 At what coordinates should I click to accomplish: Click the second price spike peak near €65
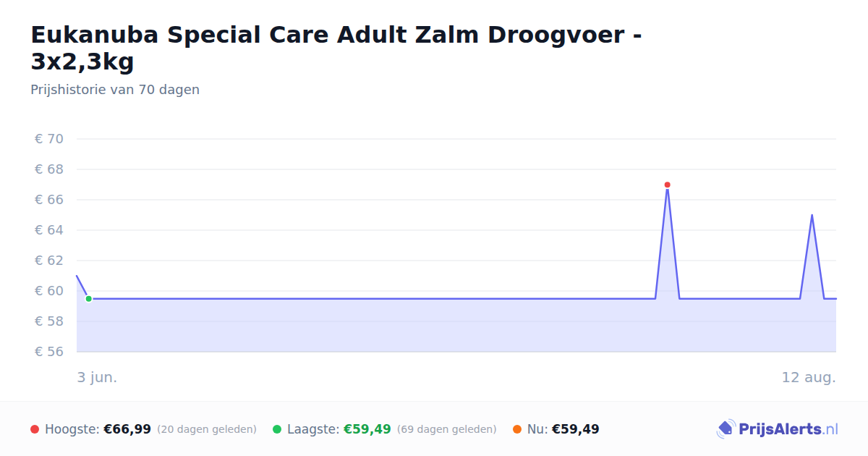(x=812, y=215)
